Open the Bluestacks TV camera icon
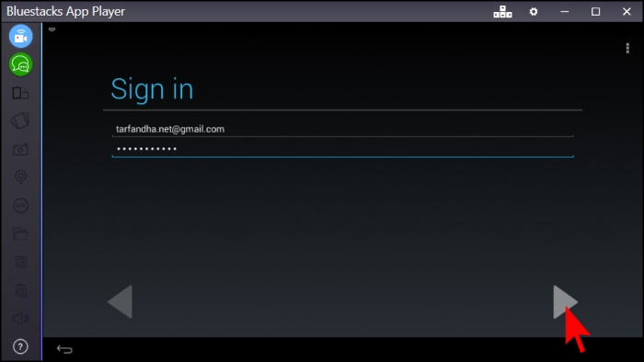The width and height of the screenshot is (644, 362). (x=20, y=36)
